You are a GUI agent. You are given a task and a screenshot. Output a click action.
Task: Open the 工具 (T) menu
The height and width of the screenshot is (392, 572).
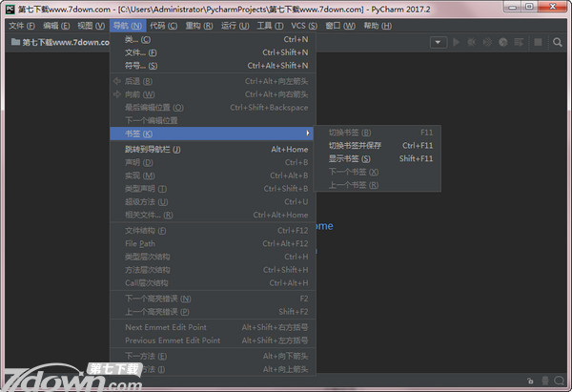[x=270, y=26]
